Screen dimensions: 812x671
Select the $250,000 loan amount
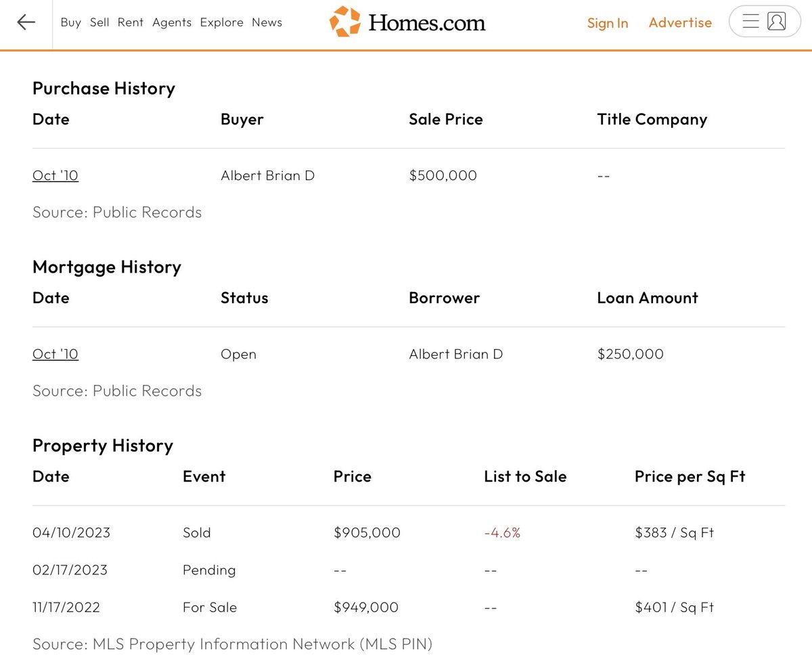pos(631,354)
